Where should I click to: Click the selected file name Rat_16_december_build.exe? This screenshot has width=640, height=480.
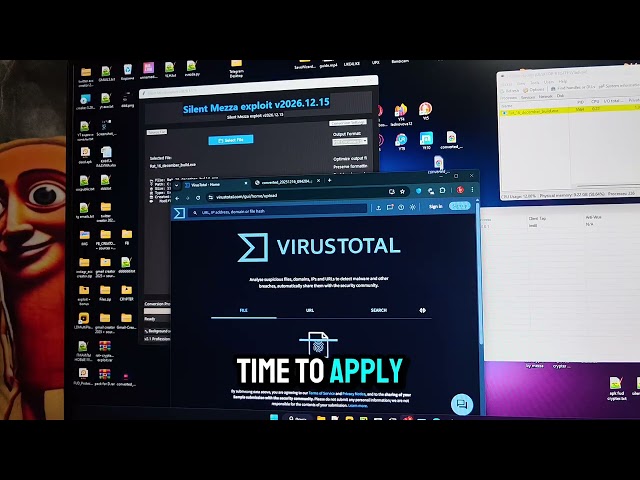173,165
